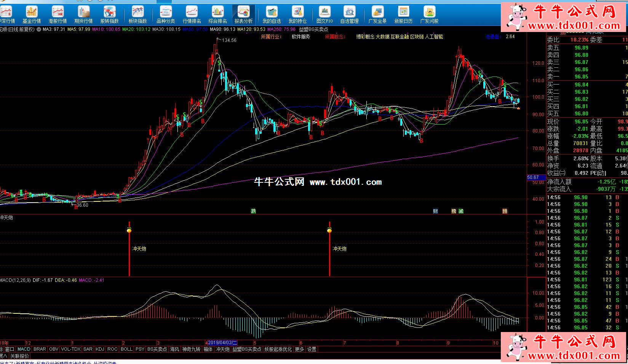
Task: Click the 2019/04/02 date marker on the time axis
Action: [x=222, y=343]
